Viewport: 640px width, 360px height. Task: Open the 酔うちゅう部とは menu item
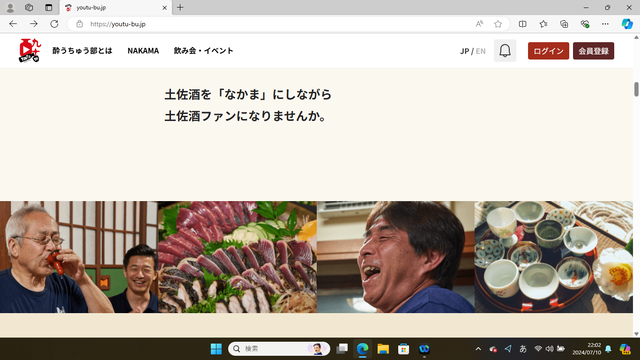click(82, 51)
